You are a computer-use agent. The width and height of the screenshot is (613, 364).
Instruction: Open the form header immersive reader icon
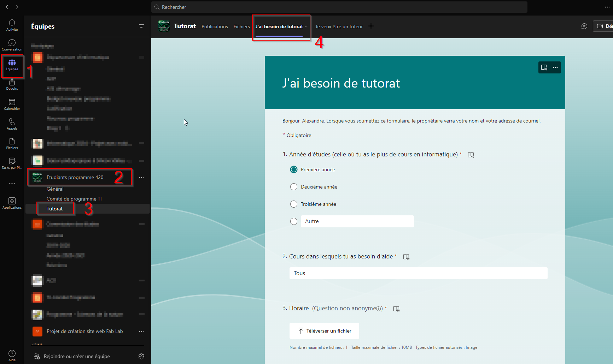(x=544, y=67)
